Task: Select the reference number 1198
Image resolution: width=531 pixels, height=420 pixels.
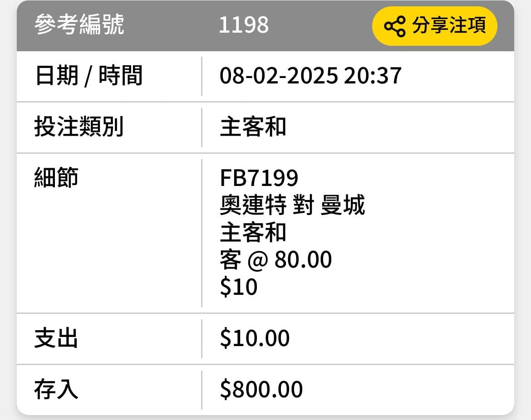Action: (x=243, y=24)
